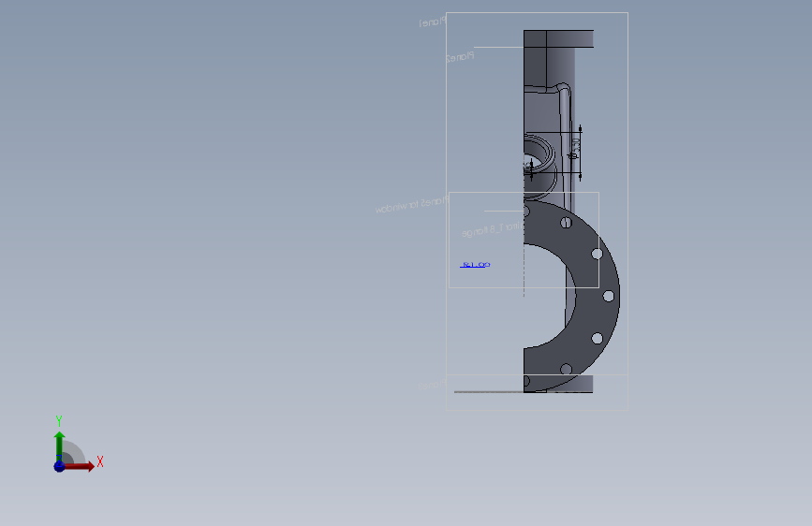Click the 'Planes for window' plane label

(412, 205)
